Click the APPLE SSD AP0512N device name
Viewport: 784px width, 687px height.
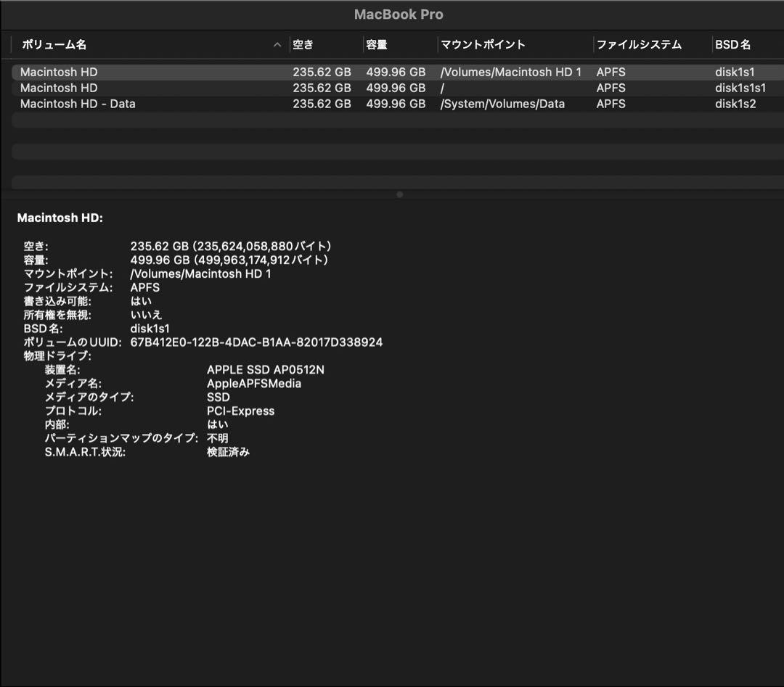pos(266,369)
